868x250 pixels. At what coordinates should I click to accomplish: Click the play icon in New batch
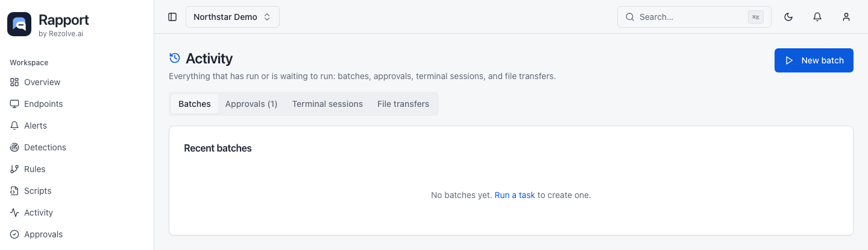(789, 60)
